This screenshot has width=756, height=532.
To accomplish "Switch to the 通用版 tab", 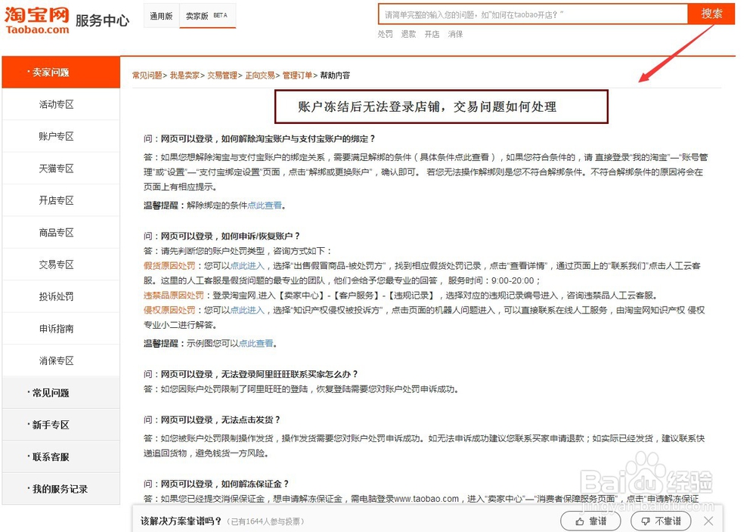I will tap(160, 15).
